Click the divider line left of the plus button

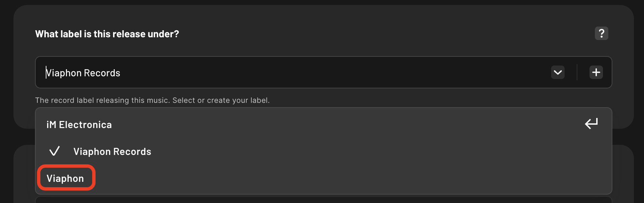(577, 72)
